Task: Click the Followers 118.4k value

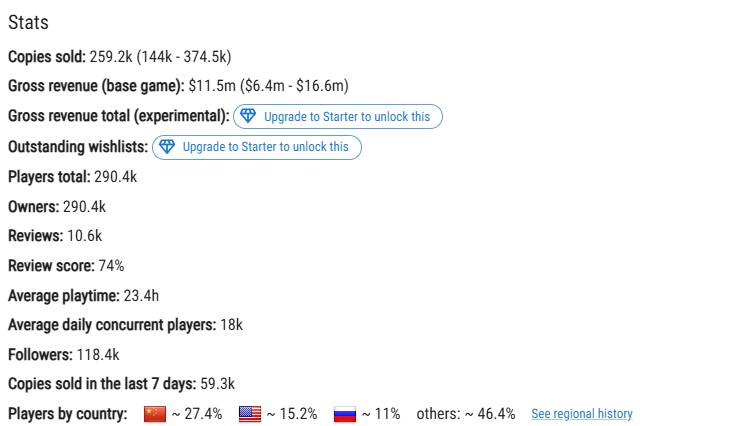Action: click(x=98, y=355)
